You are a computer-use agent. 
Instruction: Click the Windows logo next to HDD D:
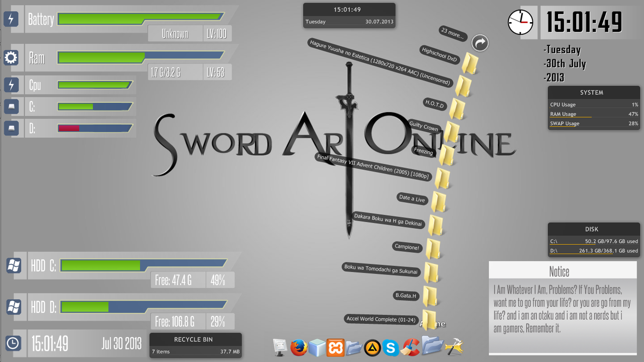[14, 306]
